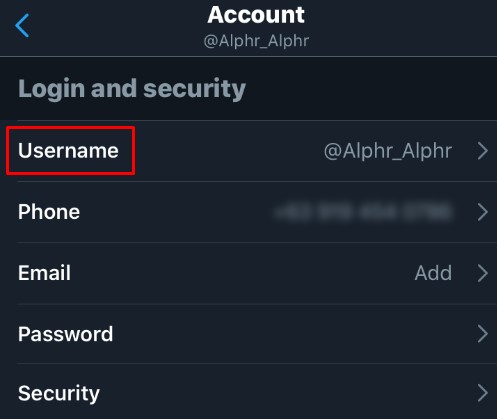Select the blurred phone number value
Screen dimensions: 497x419
362,212
